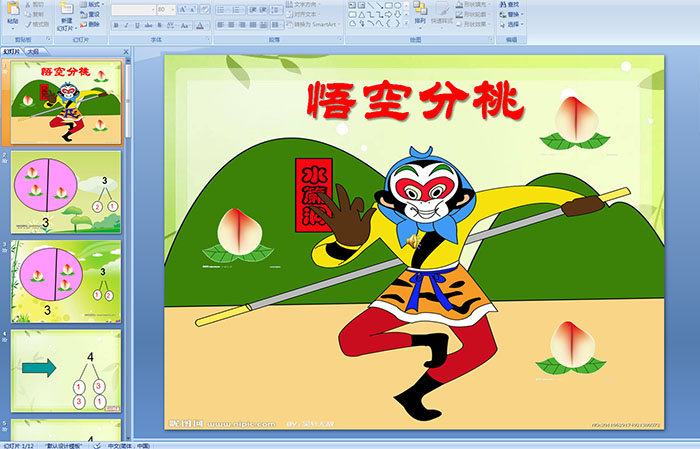The width and height of the screenshot is (700, 449).
Task: Expand the shapes gallery with More arrow
Action: (x=406, y=23)
